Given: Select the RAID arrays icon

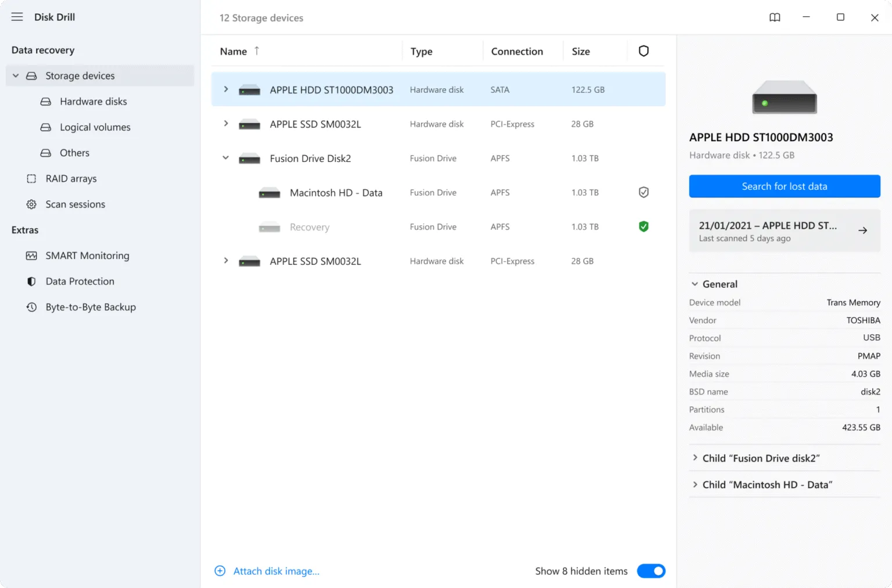Looking at the screenshot, I should pos(31,178).
